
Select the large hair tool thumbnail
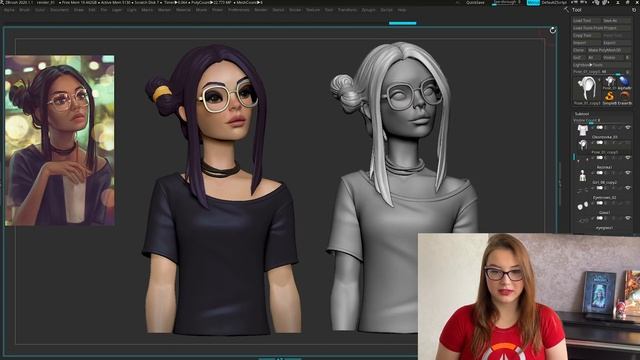587,89
